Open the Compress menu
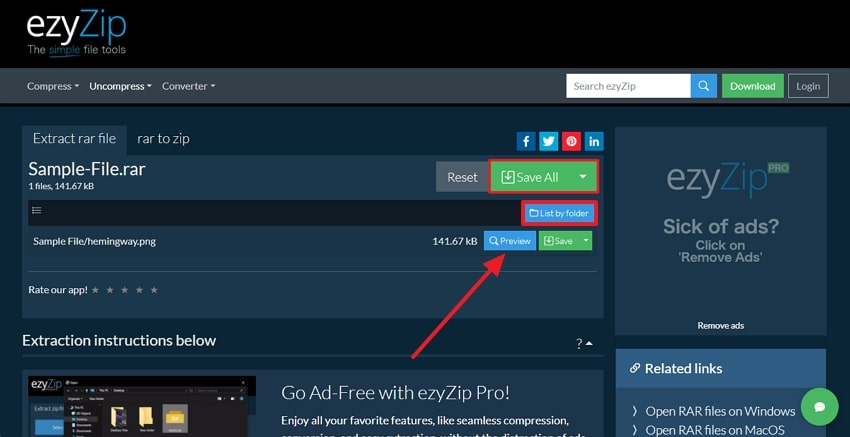Screen dimensions: 850x437 [x=53, y=86]
